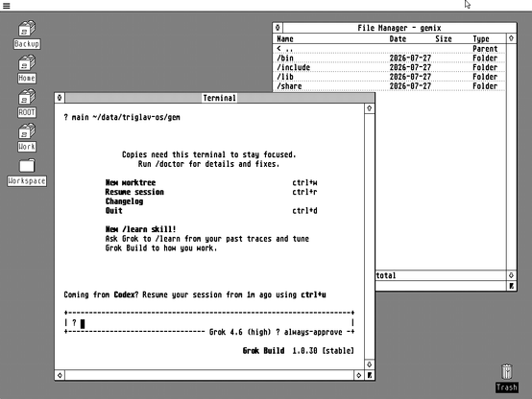Click the File Manager window close gadget

tap(278, 28)
